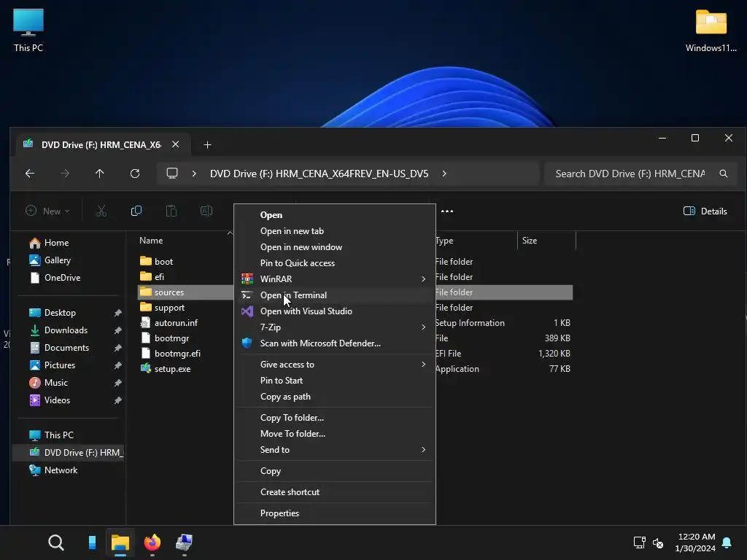The width and height of the screenshot is (747, 560).
Task: Select the Windows11 folder on desktop
Action: [711, 31]
